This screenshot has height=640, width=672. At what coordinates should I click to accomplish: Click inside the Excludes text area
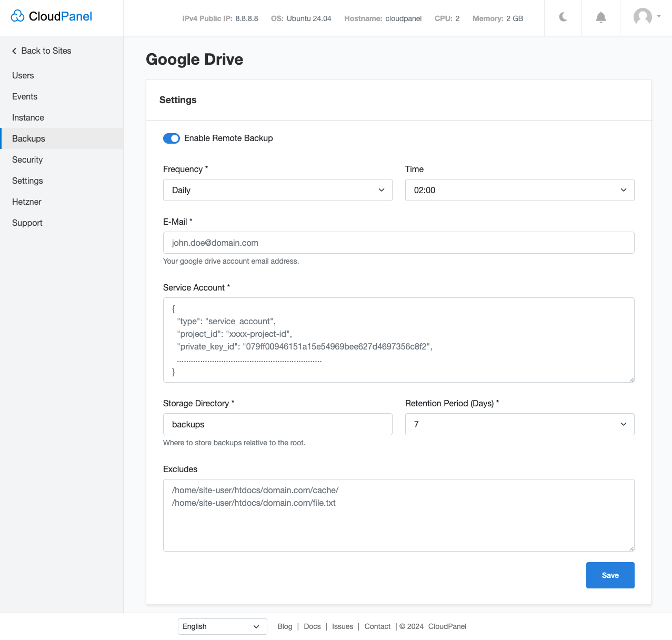click(x=398, y=515)
